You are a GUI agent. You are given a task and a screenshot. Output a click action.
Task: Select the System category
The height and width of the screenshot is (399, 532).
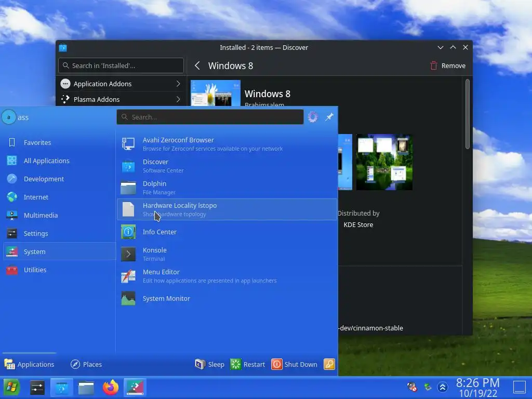pyautogui.click(x=59, y=251)
